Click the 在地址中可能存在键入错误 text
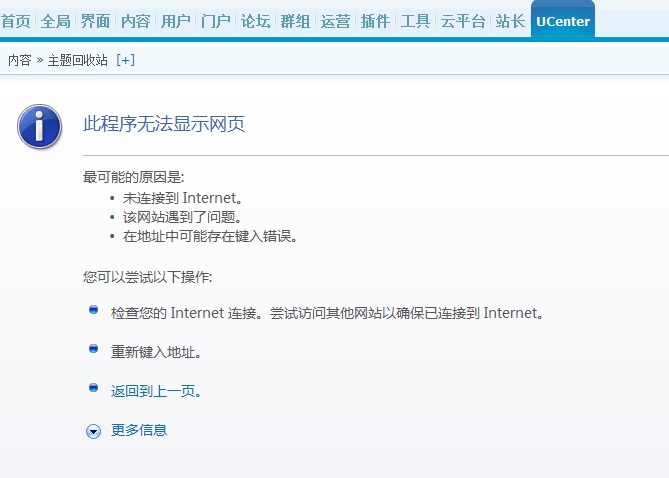The height and width of the screenshot is (478, 669). coord(210,236)
